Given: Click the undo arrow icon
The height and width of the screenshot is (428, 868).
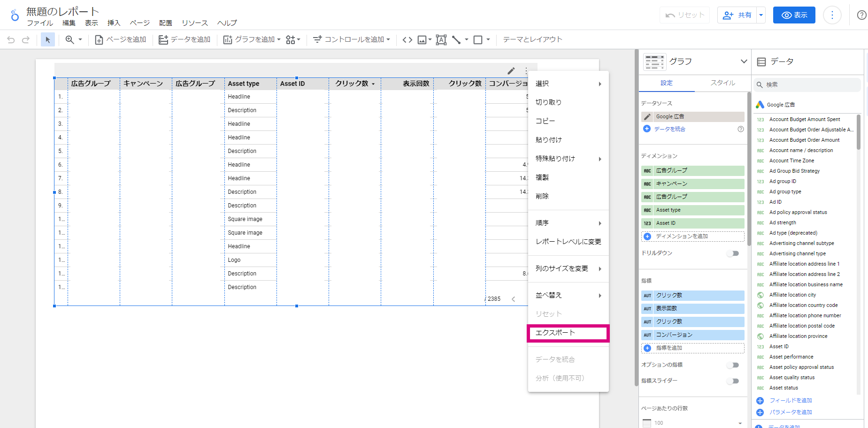Looking at the screenshot, I should point(11,40).
